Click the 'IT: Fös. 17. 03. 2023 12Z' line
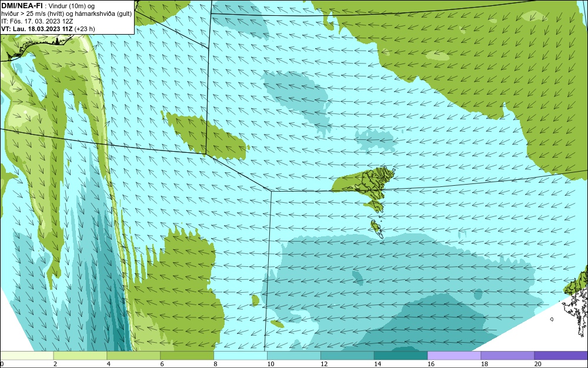Viewport: 588px width, 368px height. 37,21
